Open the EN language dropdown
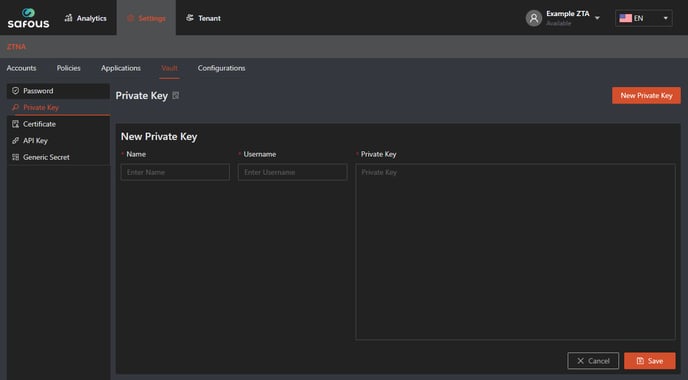Viewport: 688px width, 380px height. (x=643, y=18)
